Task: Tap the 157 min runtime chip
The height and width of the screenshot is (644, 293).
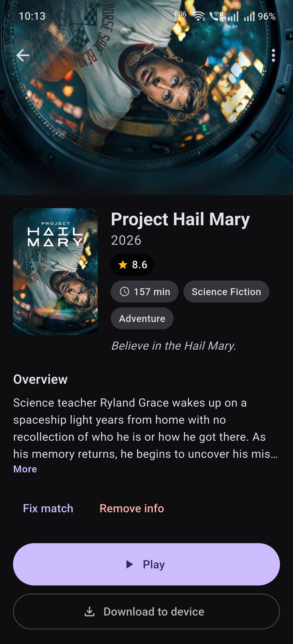Action: coord(145,291)
